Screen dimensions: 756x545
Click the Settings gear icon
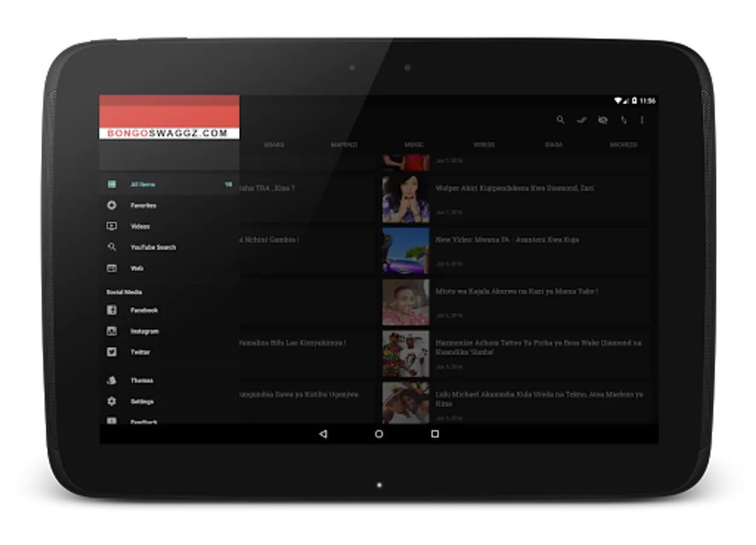pos(111,401)
